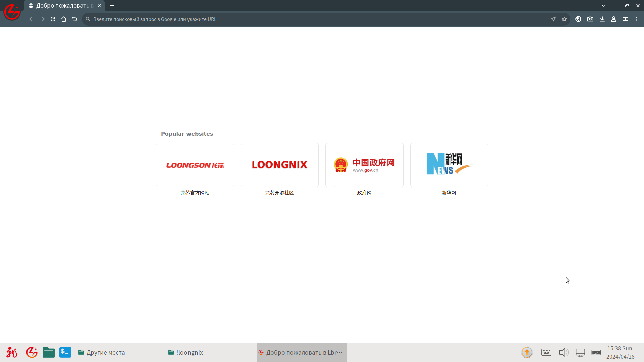Visit the 新华网 news site

point(449,165)
